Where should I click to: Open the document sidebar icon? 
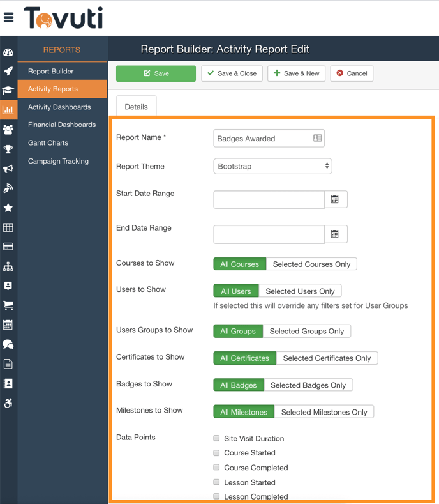click(8, 364)
